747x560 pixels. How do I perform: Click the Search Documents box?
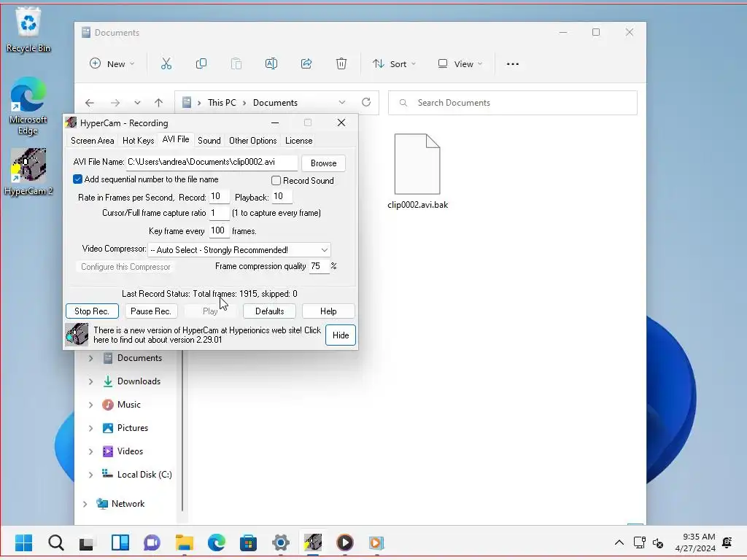click(x=513, y=103)
